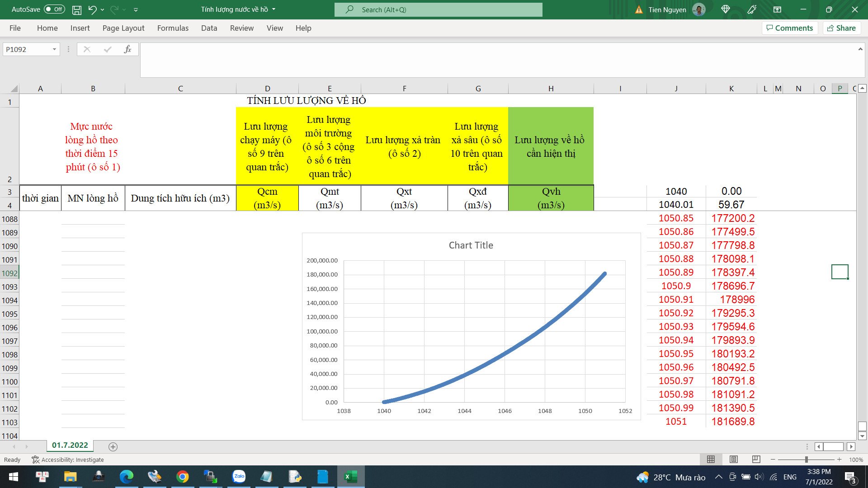Viewport: 868px width, 488px height.
Task: Switch to Page Layout view icon
Action: (x=733, y=460)
